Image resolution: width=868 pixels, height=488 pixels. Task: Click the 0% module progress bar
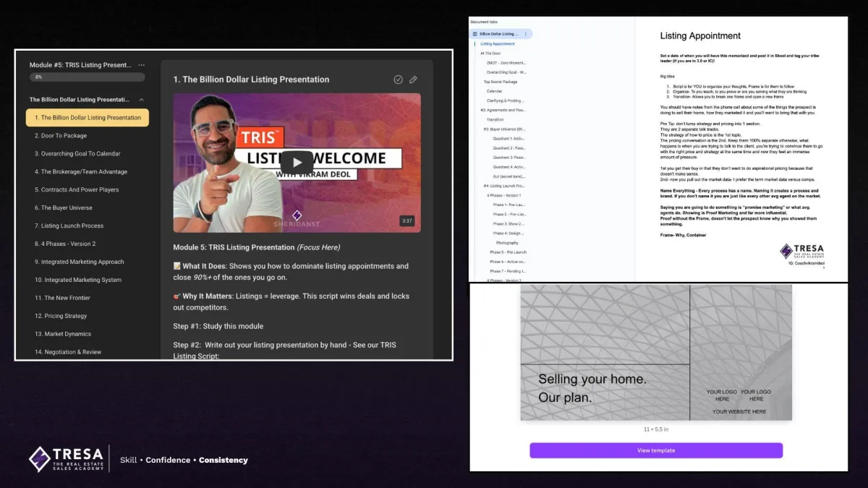click(87, 77)
